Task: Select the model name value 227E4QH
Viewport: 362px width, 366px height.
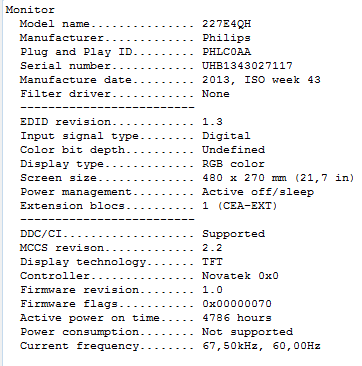Action: 227,24
